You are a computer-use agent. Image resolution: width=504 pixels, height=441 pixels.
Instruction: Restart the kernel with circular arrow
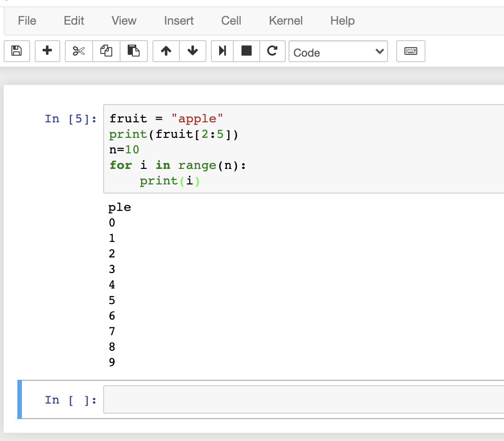tap(273, 51)
